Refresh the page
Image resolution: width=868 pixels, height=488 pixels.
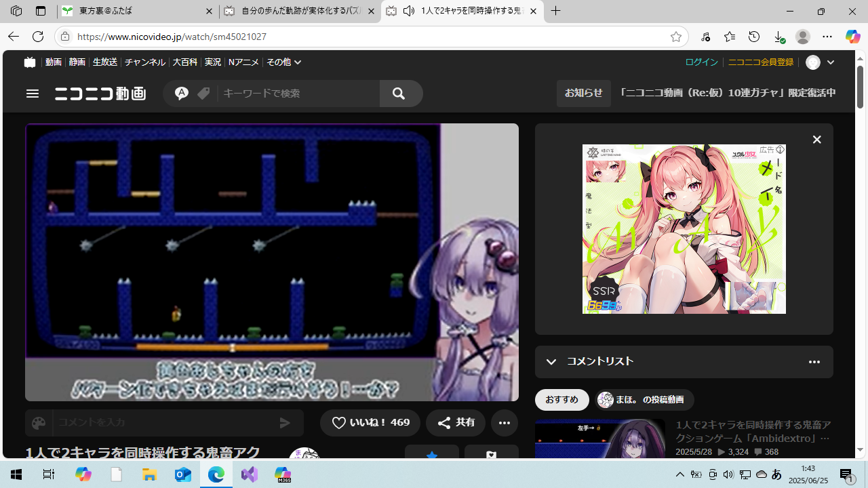[38, 37]
